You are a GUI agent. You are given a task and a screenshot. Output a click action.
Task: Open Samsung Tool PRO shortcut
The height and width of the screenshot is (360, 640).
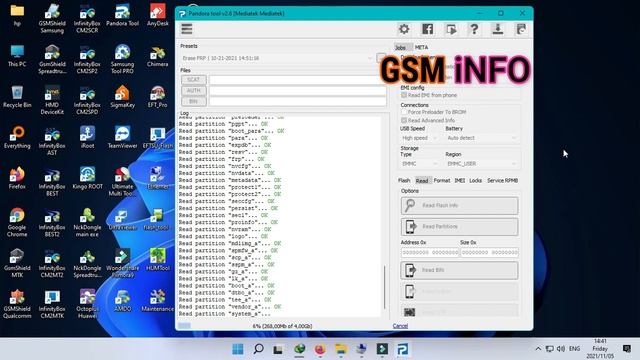click(x=122, y=59)
